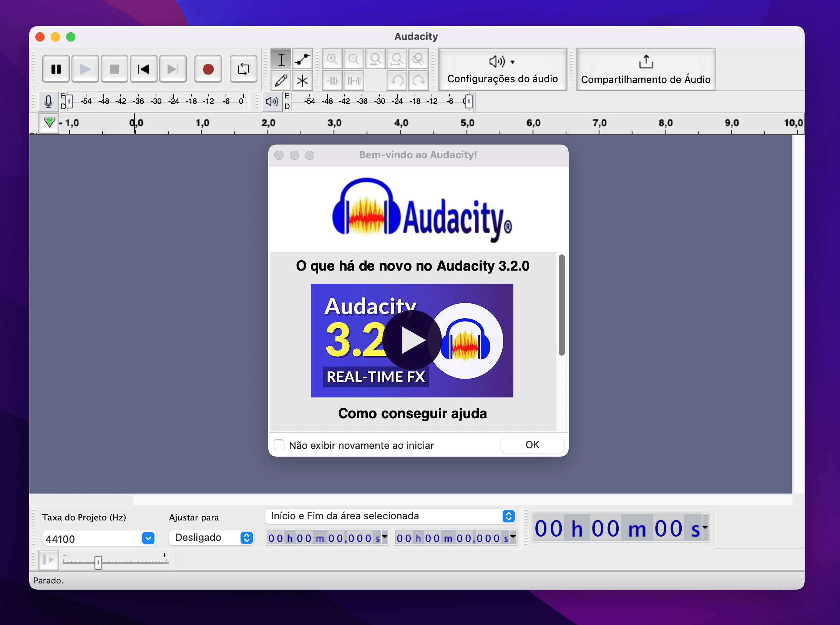This screenshot has width=840, height=625.
Task: Select the Multi-tool asterisk icon
Action: (x=302, y=81)
